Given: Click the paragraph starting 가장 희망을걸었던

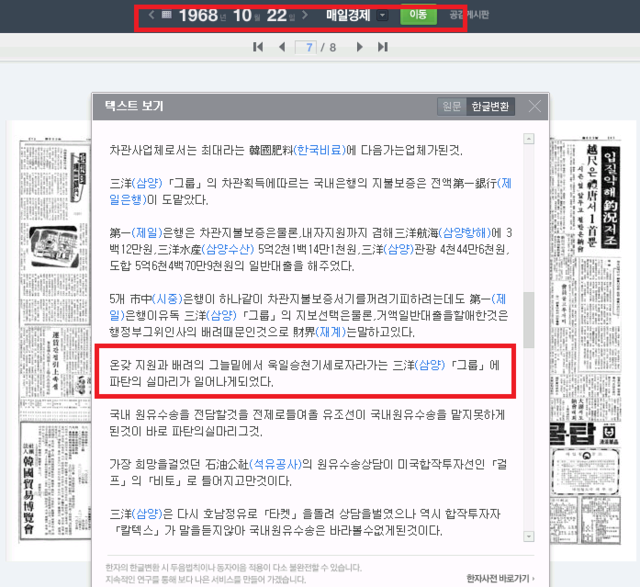Looking at the screenshot, I should pyautogui.click(x=308, y=473).
